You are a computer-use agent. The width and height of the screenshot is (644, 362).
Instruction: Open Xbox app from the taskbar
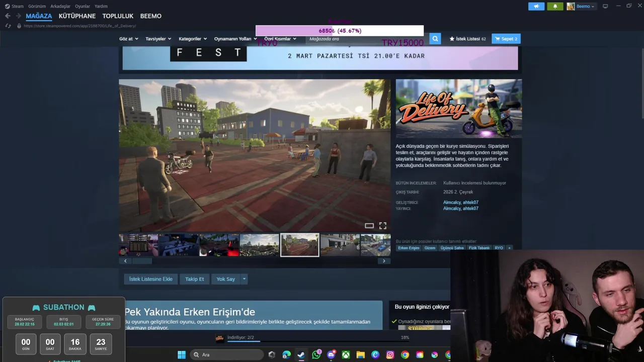click(346, 355)
